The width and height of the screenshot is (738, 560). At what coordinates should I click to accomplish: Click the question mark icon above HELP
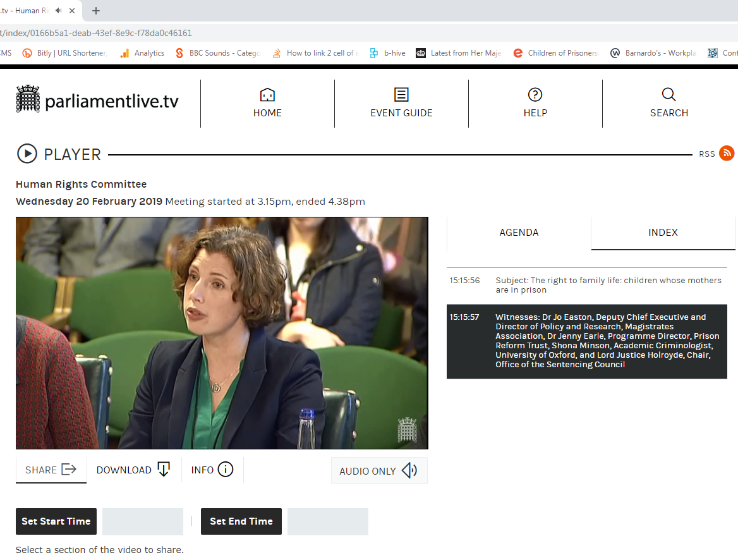click(x=535, y=95)
